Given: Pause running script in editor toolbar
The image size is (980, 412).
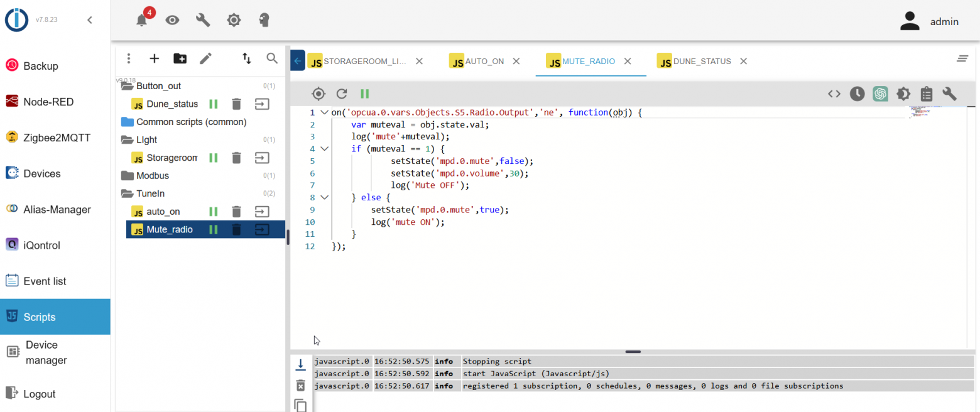Looking at the screenshot, I should [x=364, y=94].
